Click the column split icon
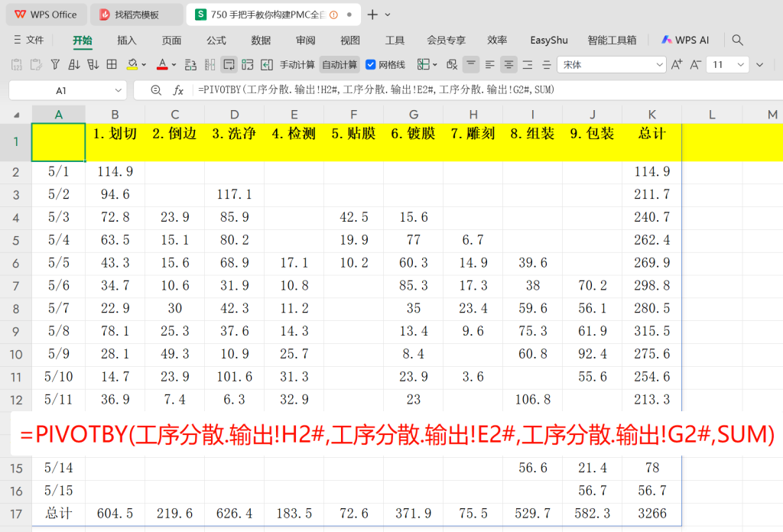 click(210, 65)
